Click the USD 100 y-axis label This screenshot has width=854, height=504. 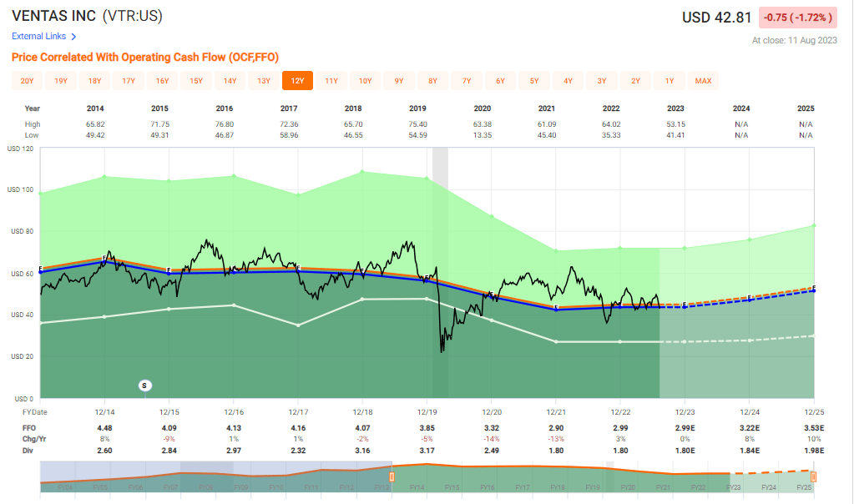(x=20, y=189)
